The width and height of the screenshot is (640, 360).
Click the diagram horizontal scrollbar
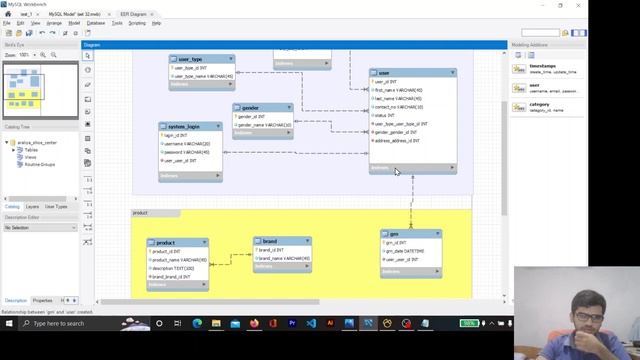[x=210, y=302]
